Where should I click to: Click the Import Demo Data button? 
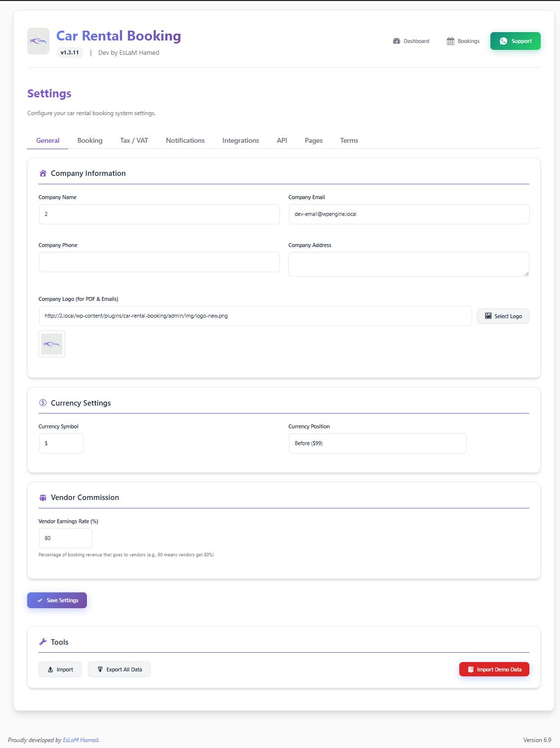point(494,669)
